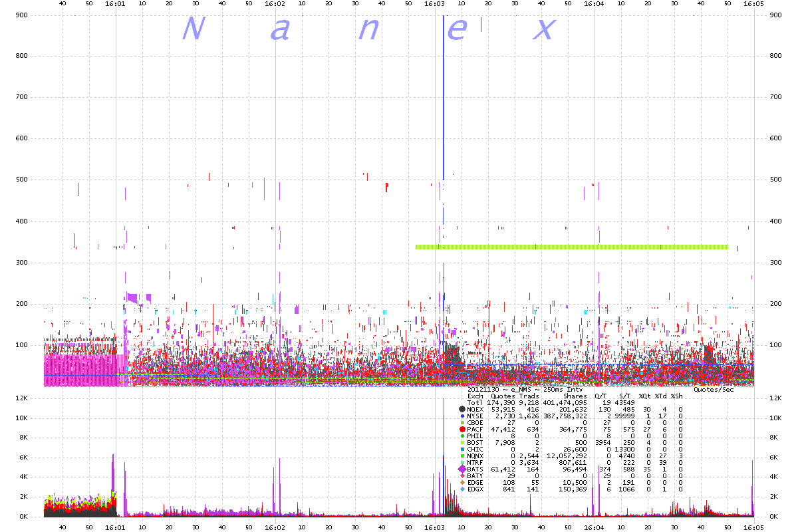The width and height of the screenshot is (798, 532).
Task: Click BOST quotes value 7,908
Action: (x=505, y=443)
